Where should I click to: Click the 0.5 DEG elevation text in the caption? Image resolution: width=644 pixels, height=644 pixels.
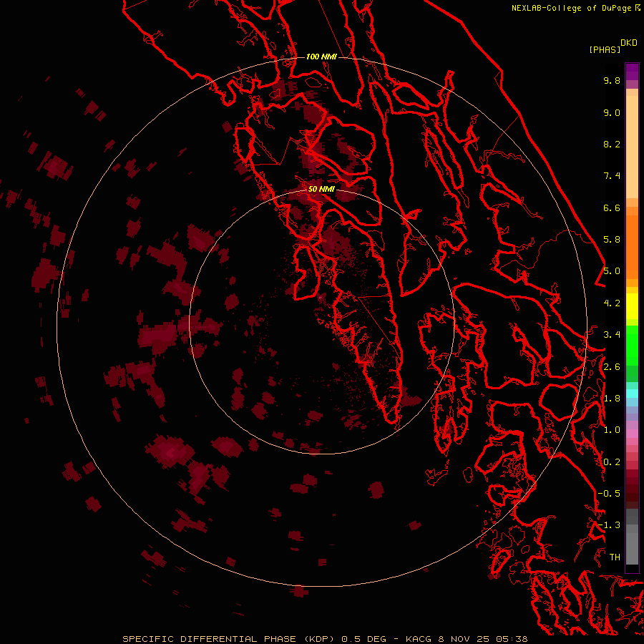click(x=364, y=639)
